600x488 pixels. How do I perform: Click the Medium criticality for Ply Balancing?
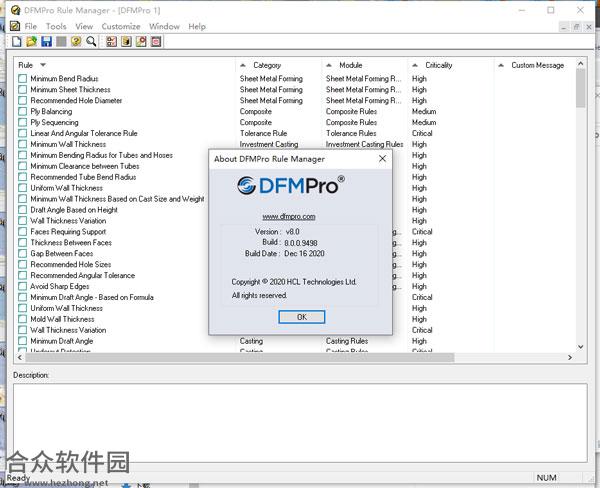tap(424, 111)
